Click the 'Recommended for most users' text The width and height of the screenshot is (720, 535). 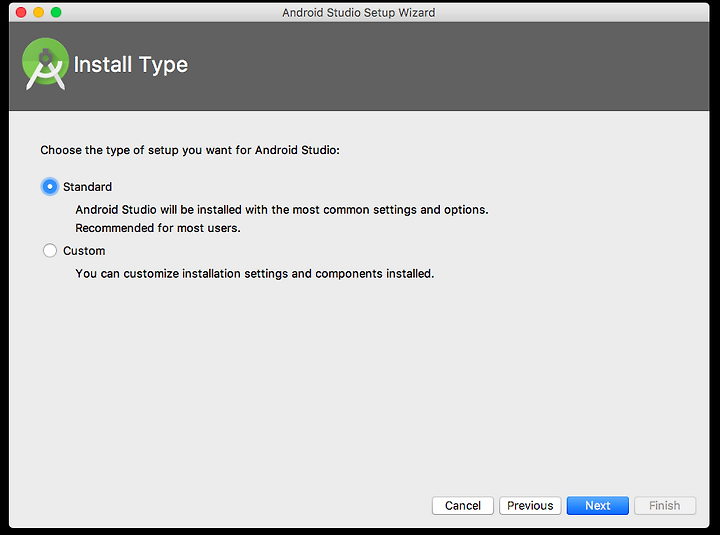[x=158, y=228]
